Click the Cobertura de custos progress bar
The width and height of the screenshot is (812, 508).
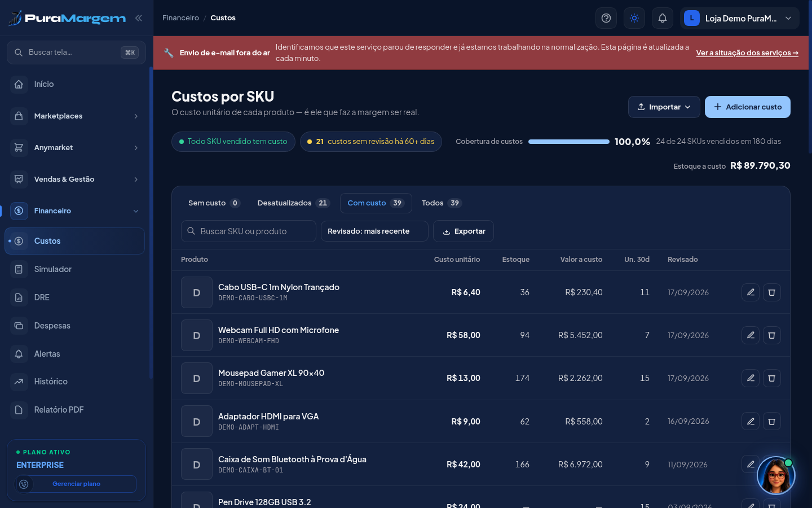(x=569, y=142)
